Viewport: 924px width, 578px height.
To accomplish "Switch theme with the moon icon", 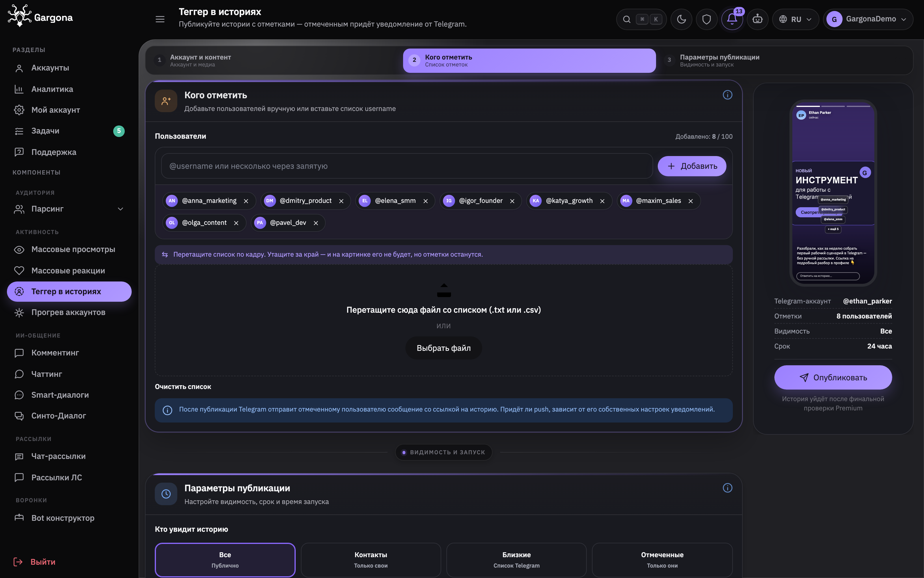I will click(x=681, y=19).
